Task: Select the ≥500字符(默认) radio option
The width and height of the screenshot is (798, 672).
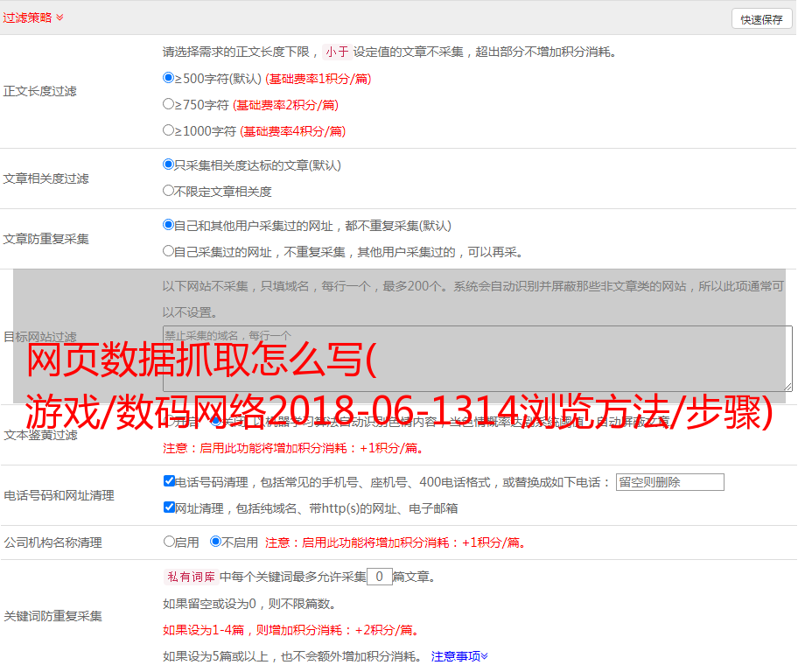Action: 168,77
